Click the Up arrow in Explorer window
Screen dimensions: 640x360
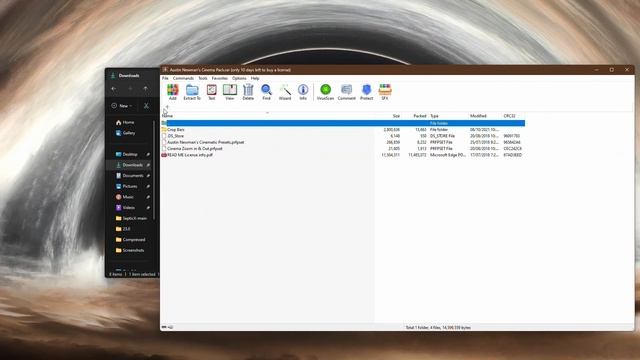pyautogui.click(x=146, y=89)
